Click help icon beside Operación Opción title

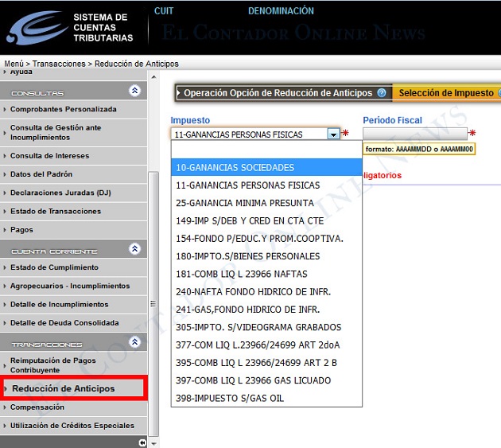[382, 93]
